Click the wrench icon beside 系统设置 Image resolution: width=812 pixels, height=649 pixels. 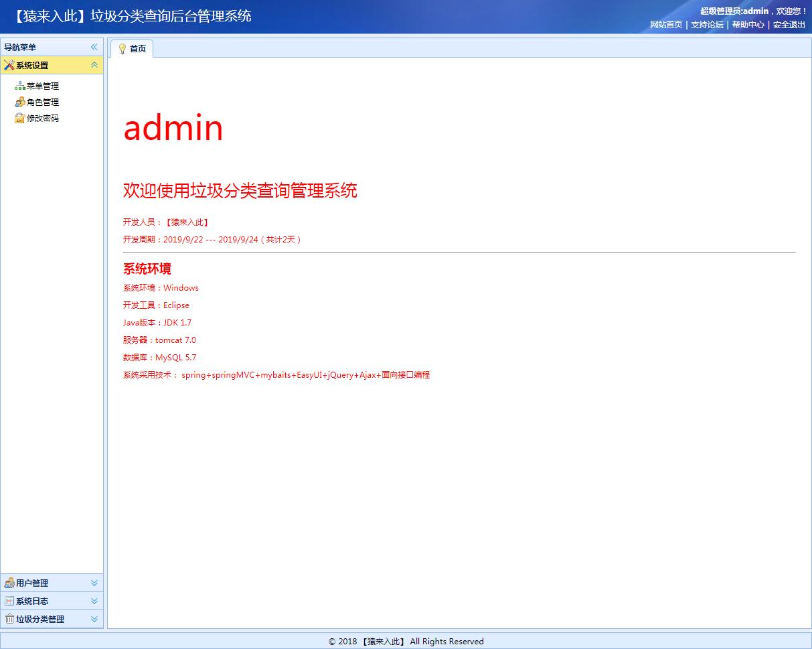tap(11, 65)
